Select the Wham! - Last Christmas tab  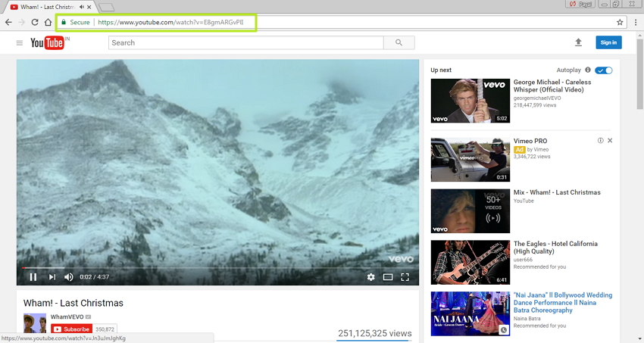[x=45, y=7]
